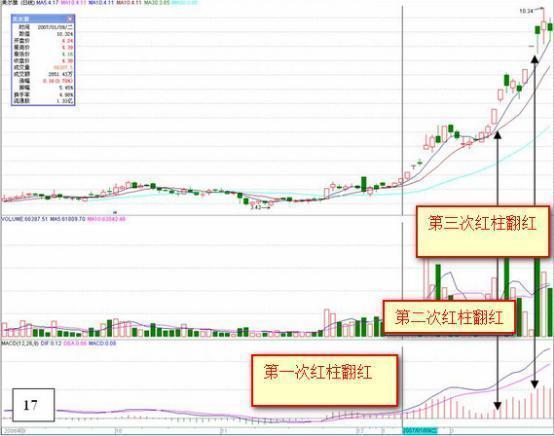Screen dimensions: 554x436
Task: Click the 第三次红柱翻红 annotation box
Action: tap(483, 231)
